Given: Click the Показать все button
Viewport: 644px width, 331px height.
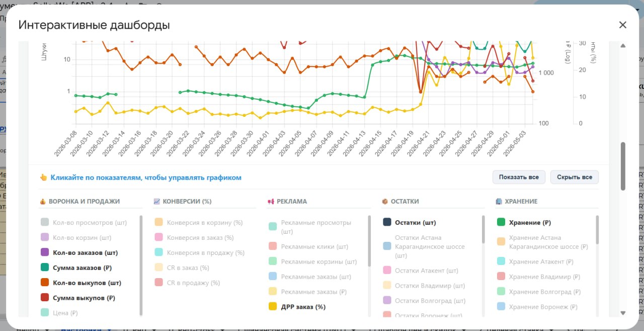Looking at the screenshot, I should coord(519,177).
